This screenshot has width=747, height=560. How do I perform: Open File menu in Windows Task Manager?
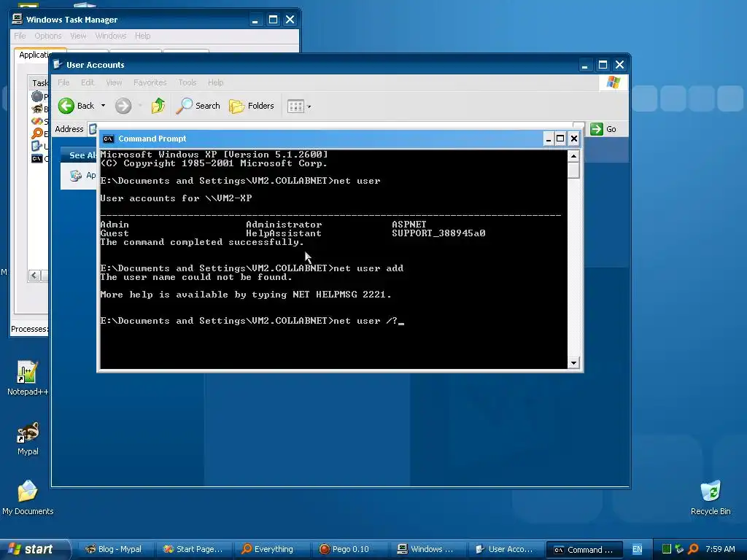[x=20, y=36]
